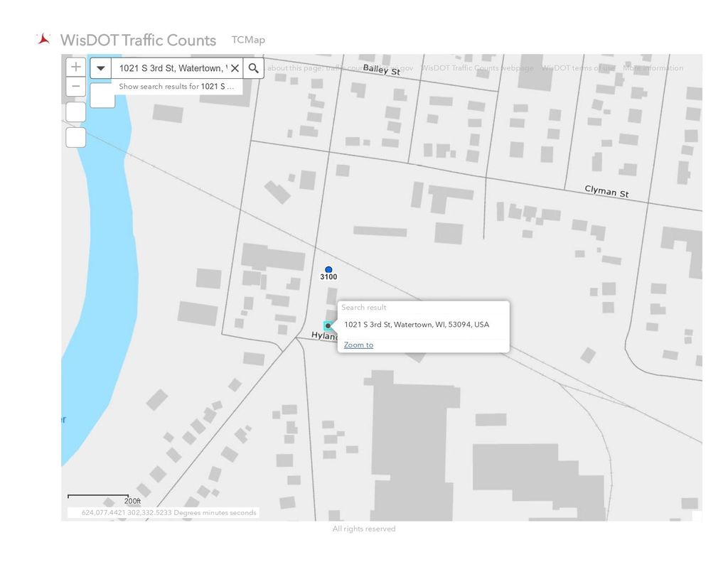This screenshot has height=562, width=728.
Task: Open the 'More information' link
Action: click(653, 68)
